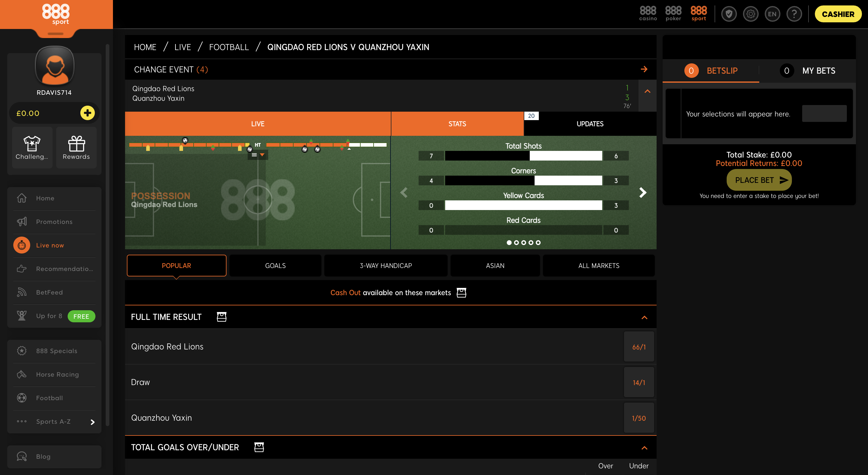Select the last stats page dot
Screen dimensions: 868x475
tap(538, 243)
